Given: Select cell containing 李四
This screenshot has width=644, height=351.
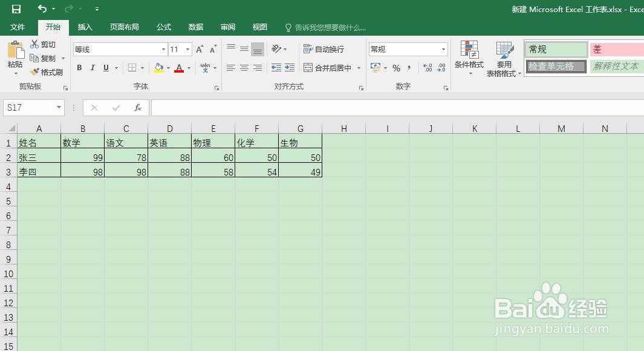Looking at the screenshot, I should coord(38,172).
